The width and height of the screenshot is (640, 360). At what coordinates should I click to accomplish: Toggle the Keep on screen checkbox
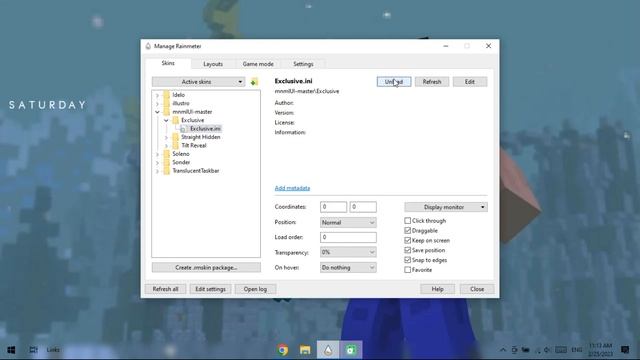407,240
